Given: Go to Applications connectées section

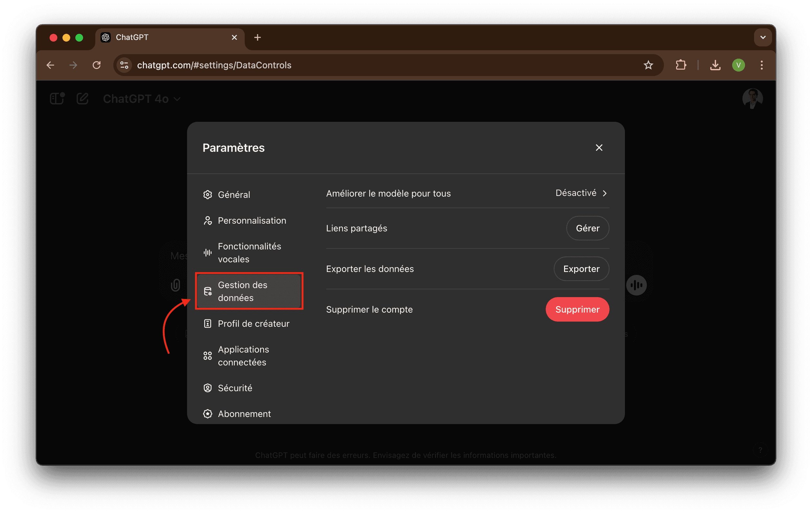Looking at the screenshot, I should (x=243, y=356).
